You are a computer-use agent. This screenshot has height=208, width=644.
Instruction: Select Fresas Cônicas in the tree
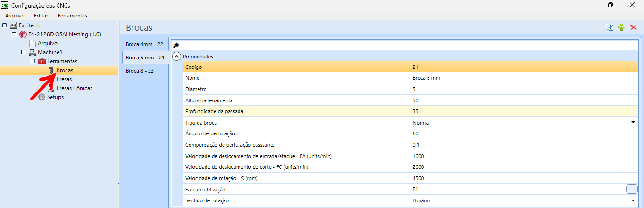pos(74,88)
